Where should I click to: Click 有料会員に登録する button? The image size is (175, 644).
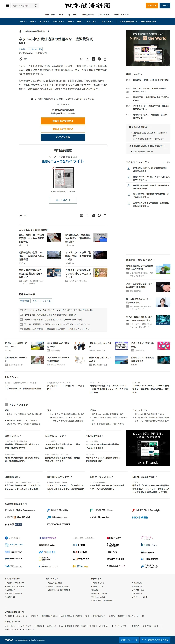click(63, 121)
